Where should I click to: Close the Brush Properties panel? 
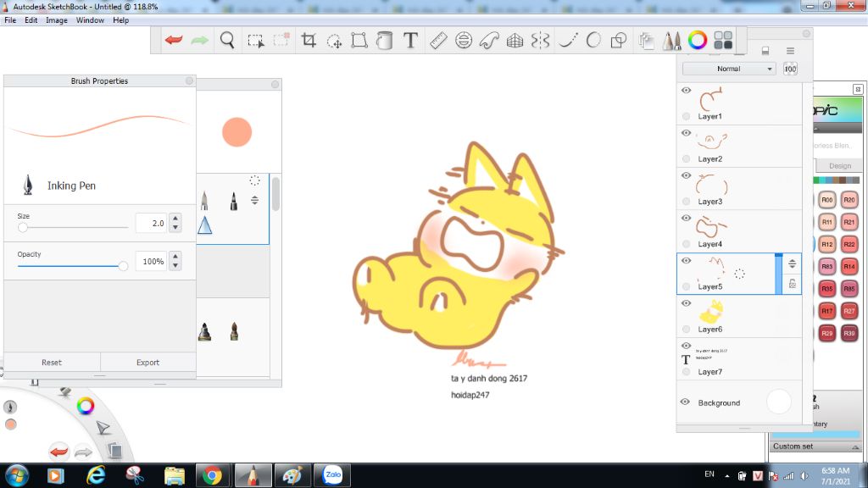pyautogui.click(x=189, y=80)
